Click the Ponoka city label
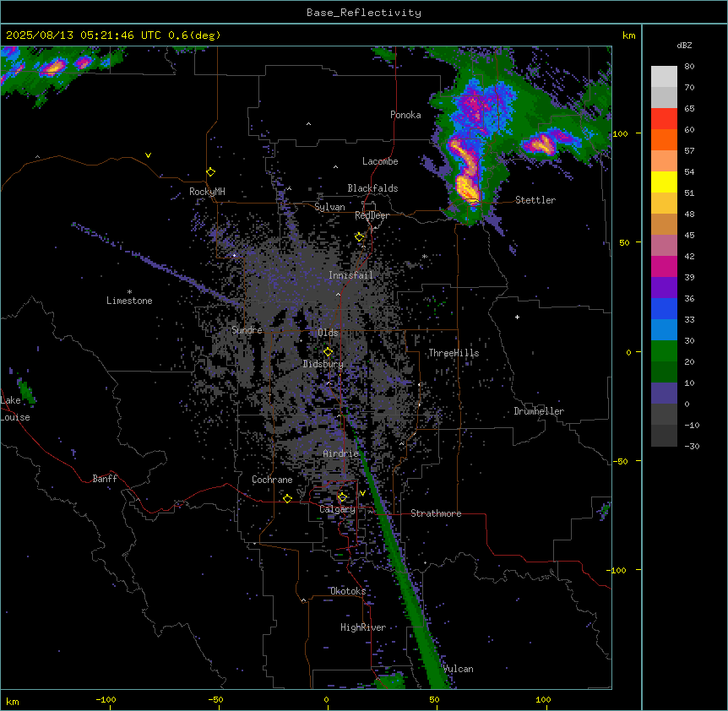The height and width of the screenshot is (711, 728). coord(405,115)
